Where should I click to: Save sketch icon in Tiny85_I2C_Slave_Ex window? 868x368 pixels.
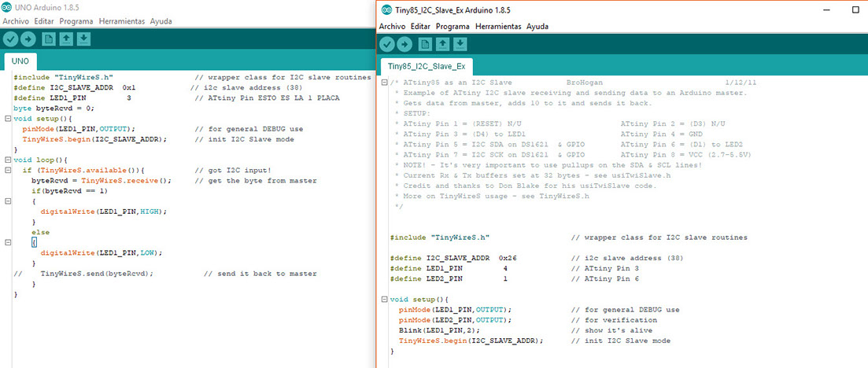coord(460,44)
